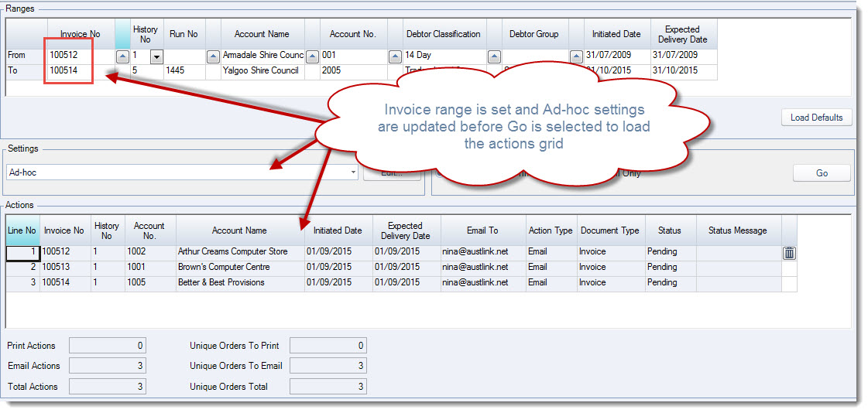This screenshot has width=868, height=413.
Task: Edit To Invoice No 100514 field
Action: [81, 71]
